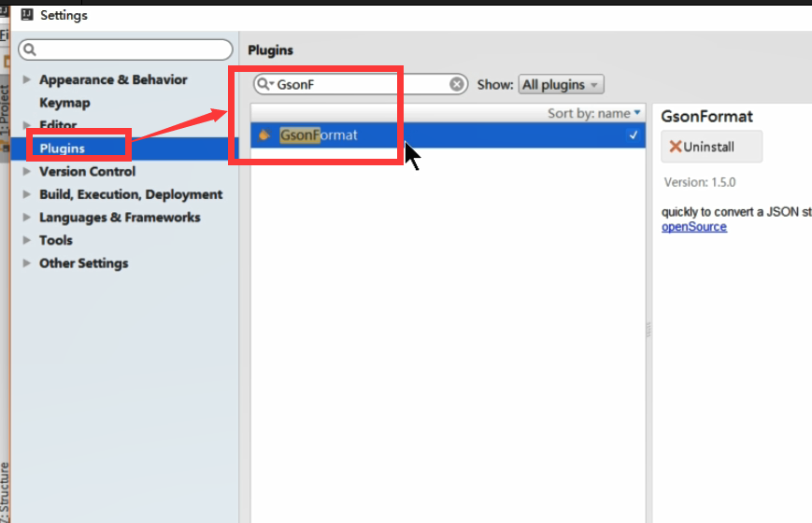Click the GsonFormat plugin icon

264,135
